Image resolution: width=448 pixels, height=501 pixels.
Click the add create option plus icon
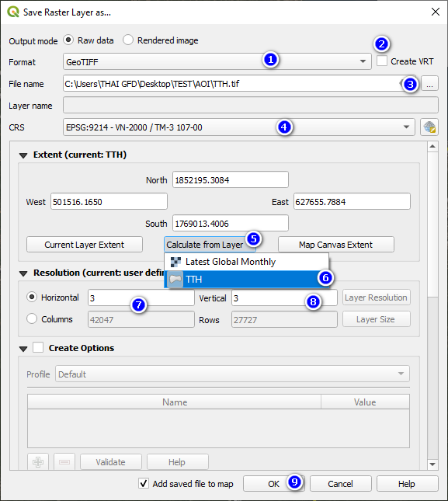point(38,461)
